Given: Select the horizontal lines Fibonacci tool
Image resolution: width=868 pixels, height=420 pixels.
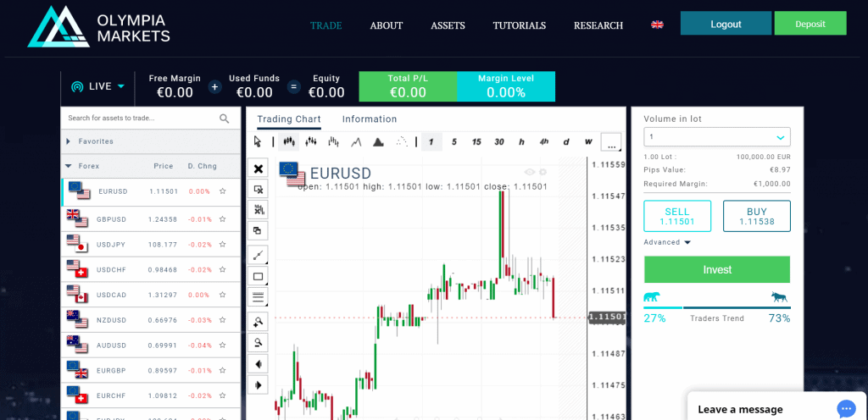Looking at the screenshot, I should pyautogui.click(x=258, y=297).
